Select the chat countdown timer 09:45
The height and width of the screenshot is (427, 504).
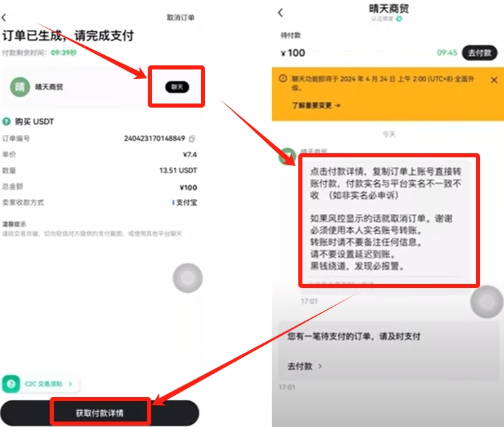coord(447,52)
